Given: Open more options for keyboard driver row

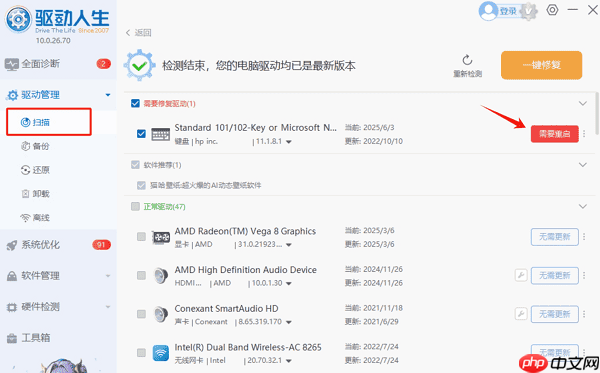Looking at the screenshot, I should click(584, 134).
